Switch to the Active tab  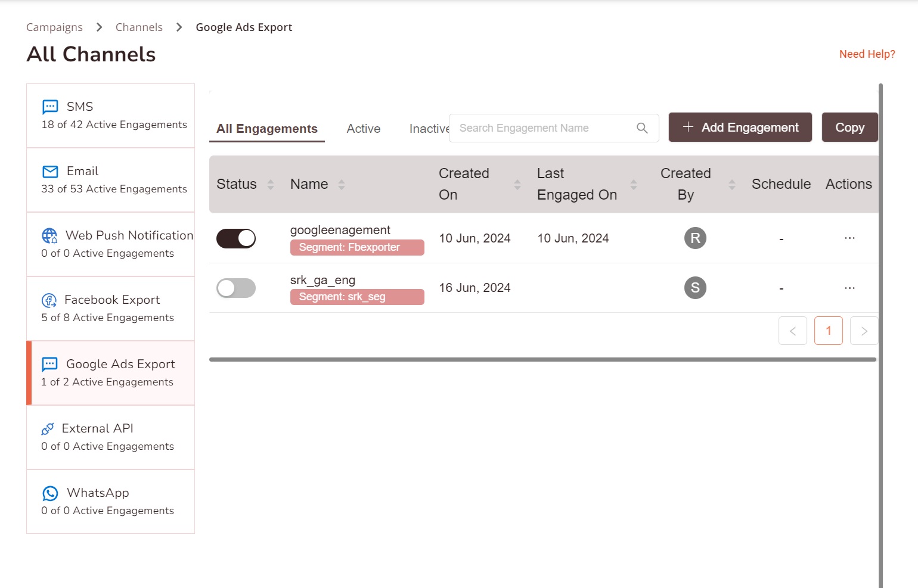(364, 129)
